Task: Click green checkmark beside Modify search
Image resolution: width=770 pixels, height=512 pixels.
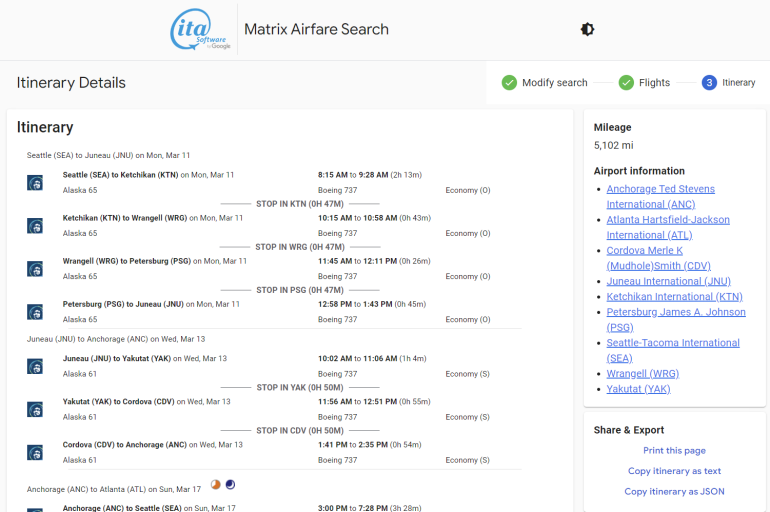Action: point(509,83)
